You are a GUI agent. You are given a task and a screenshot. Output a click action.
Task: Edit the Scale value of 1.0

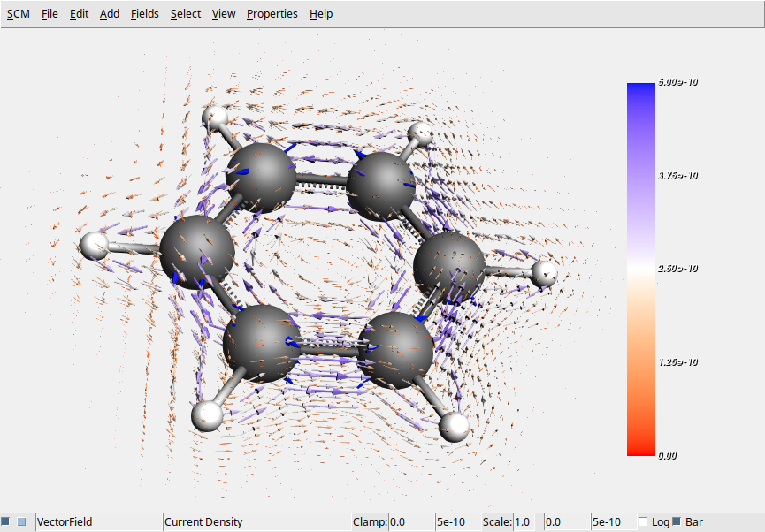tap(524, 521)
